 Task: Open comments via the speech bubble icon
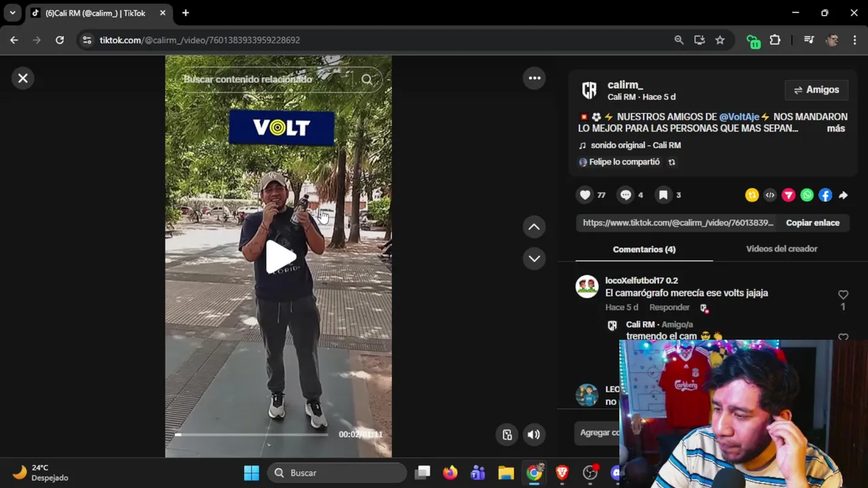[x=625, y=195]
